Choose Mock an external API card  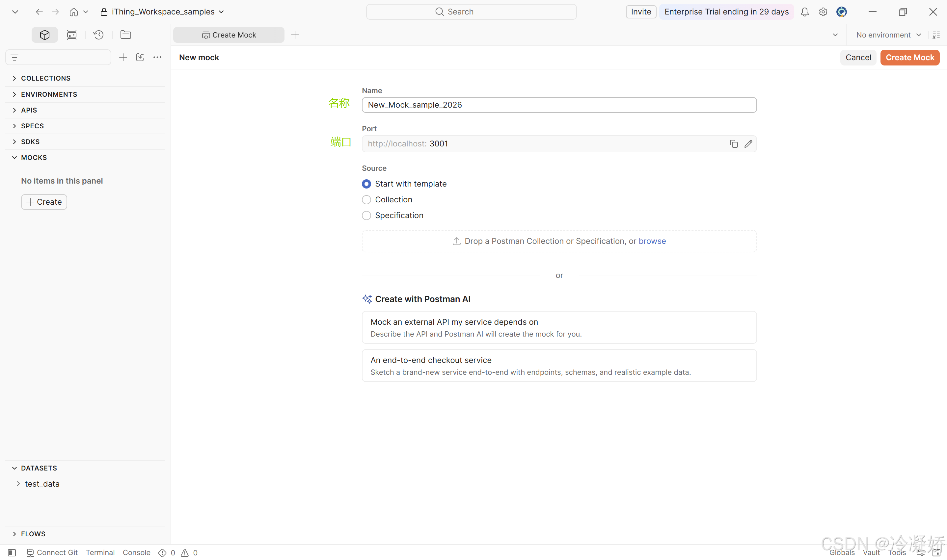click(x=559, y=327)
